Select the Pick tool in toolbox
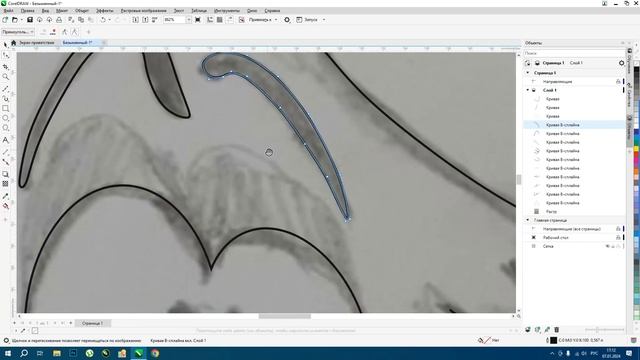 [5, 44]
